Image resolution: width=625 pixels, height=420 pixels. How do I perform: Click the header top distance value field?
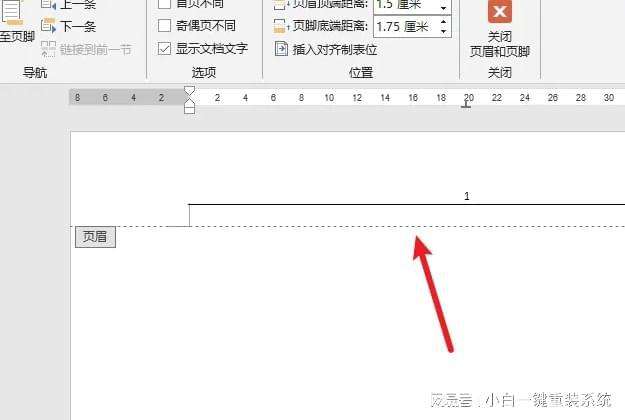[x=405, y=5]
